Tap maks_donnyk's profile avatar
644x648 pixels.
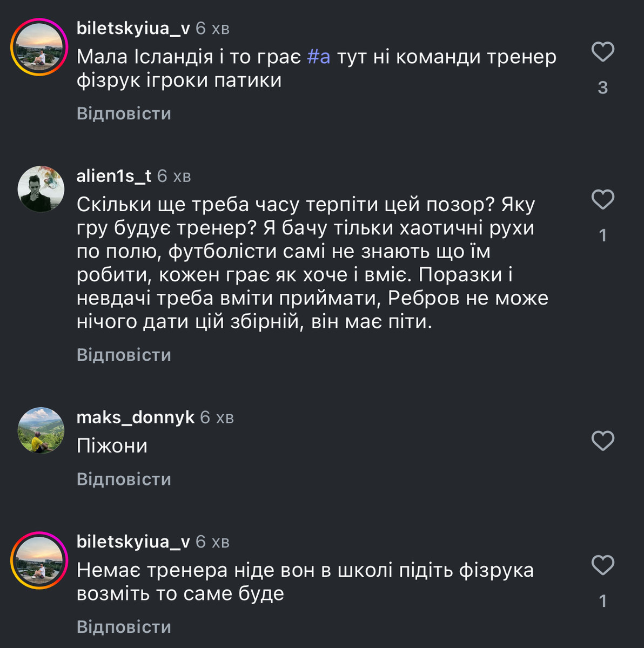(41, 430)
